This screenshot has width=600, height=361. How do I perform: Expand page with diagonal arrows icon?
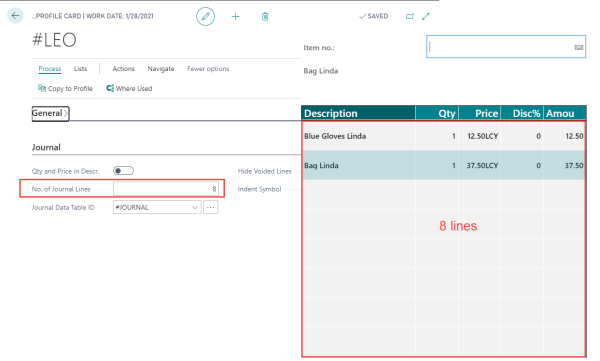(426, 16)
